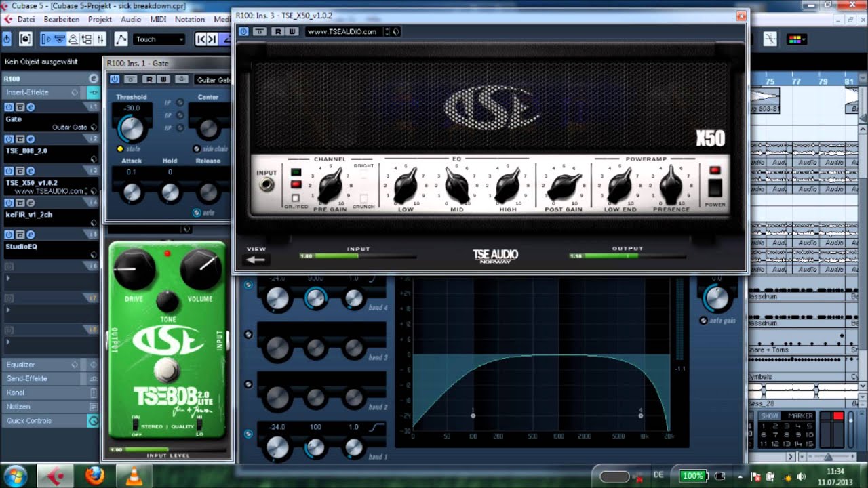Enable read automation in TSE X50 window
Viewport: 868px width, 488px height.
tap(278, 31)
